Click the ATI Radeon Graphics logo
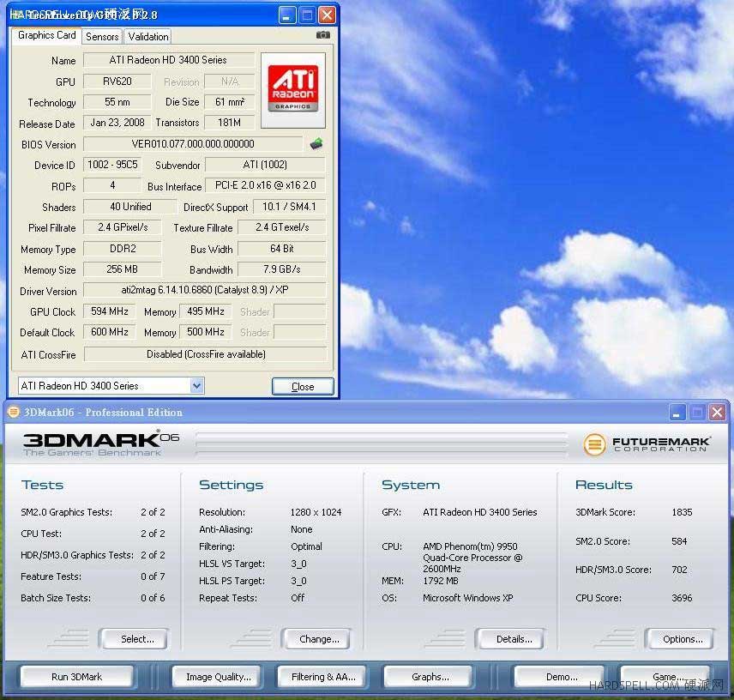 point(293,90)
